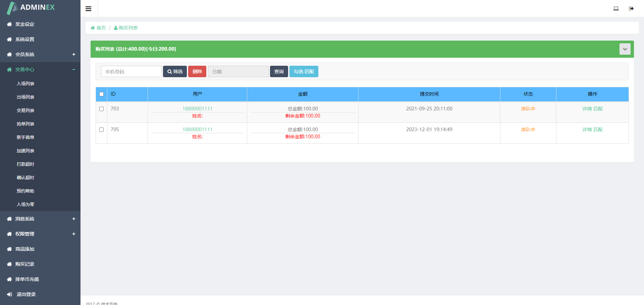The height and width of the screenshot is (305, 644).
Task: Click the home icon beside 商品添加
Action: coord(9,249)
